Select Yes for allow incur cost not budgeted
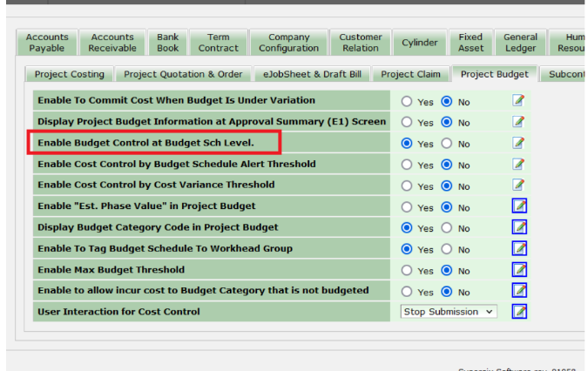 [407, 291]
